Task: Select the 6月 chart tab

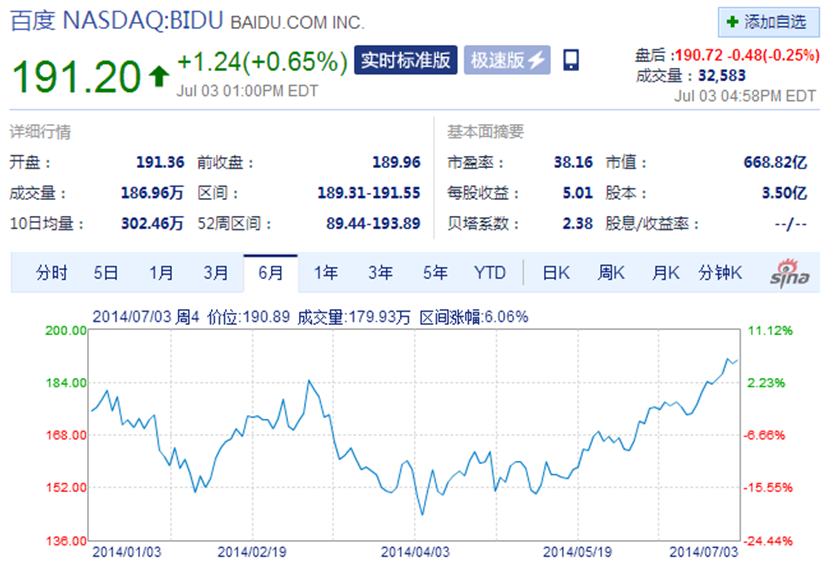Action: coord(271,273)
